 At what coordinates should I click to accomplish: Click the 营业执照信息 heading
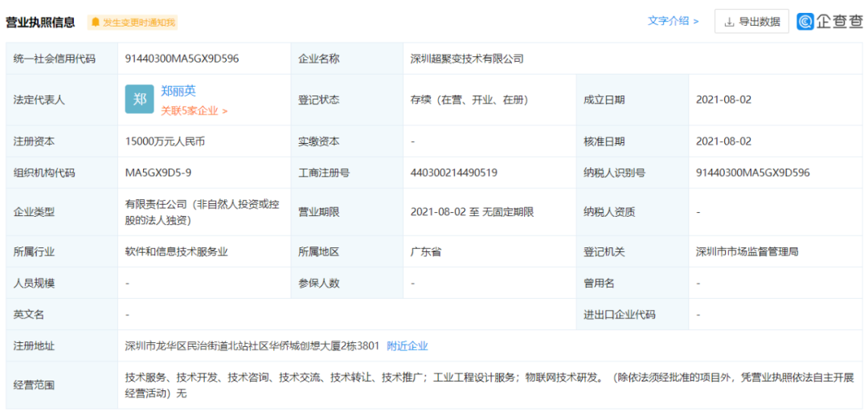(40, 22)
